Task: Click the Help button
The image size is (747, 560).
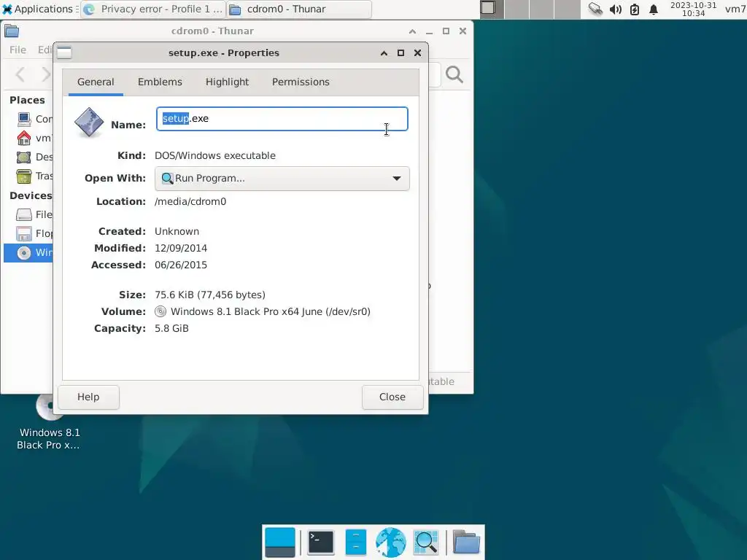Action: click(x=88, y=397)
